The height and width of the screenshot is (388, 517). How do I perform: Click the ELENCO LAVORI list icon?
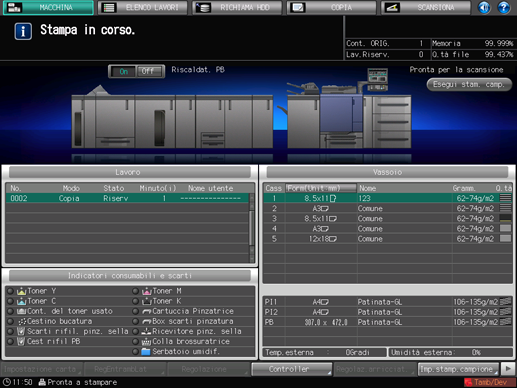coord(109,7)
